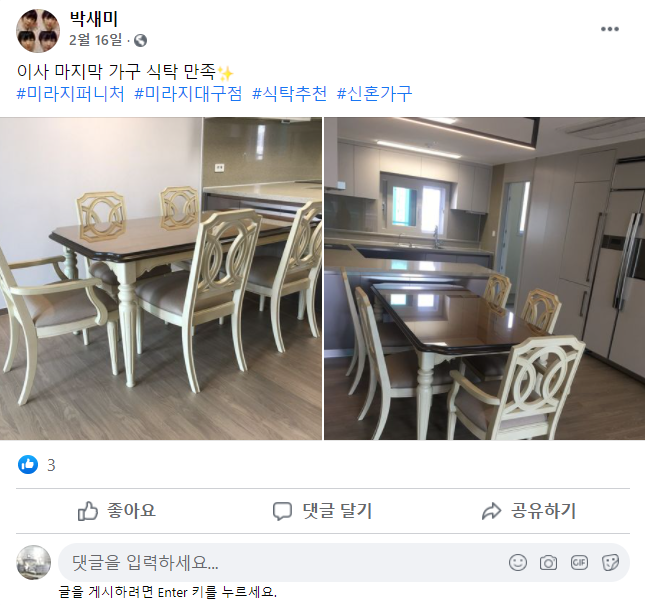Click the 댓글 달기 comment button

pos(323,511)
